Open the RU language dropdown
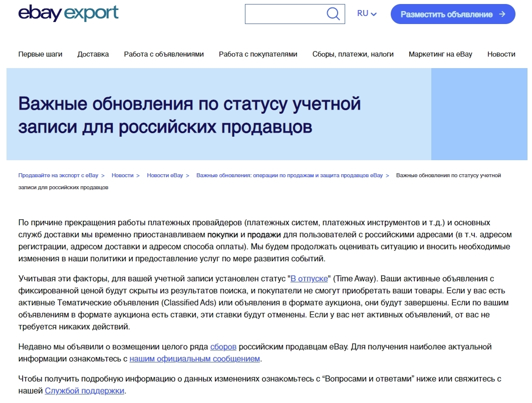 pyautogui.click(x=367, y=14)
